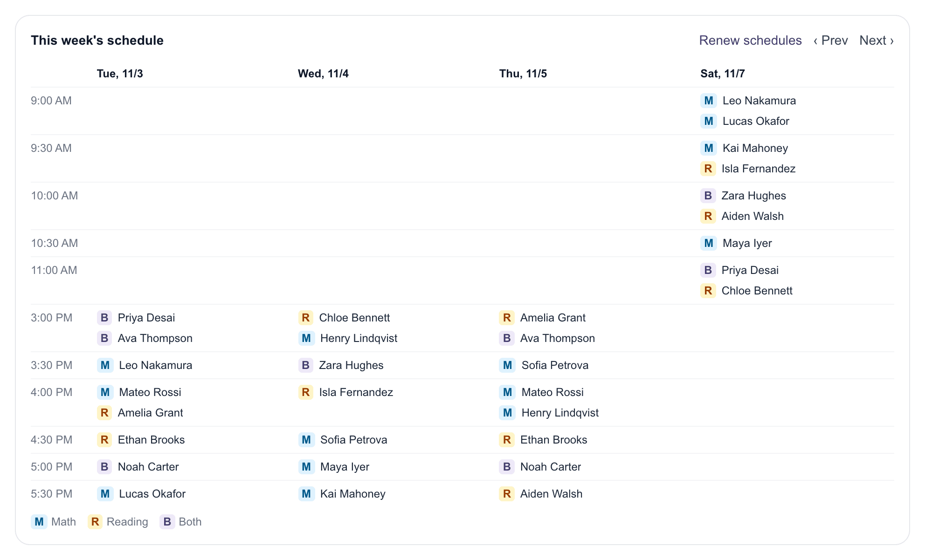Screen dimensions: 925x560
Task: Click Both badge beside Ava Thompson on Tuesday
Action: pos(104,338)
